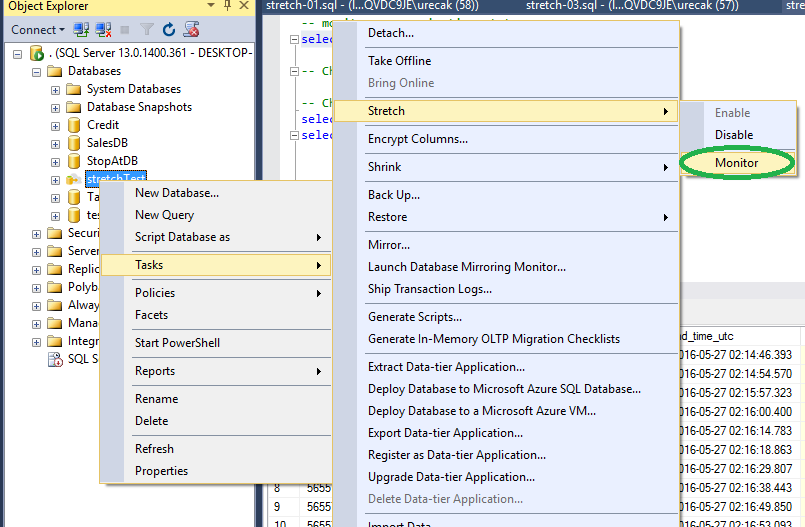The width and height of the screenshot is (805, 527).
Task: Select Generate In-Memory OLTP Migration Checklists
Action: (x=506, y=339)
